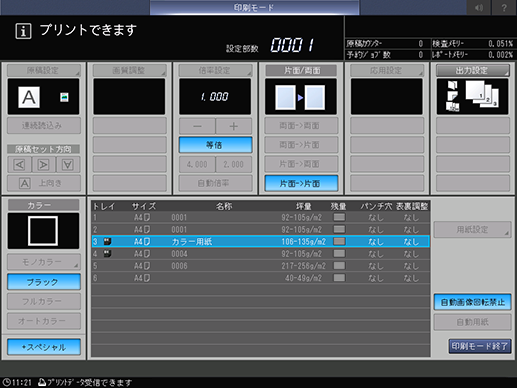Select tray 5 row 0006
This screenshot has width=517, height=388.
pos(260,266)
